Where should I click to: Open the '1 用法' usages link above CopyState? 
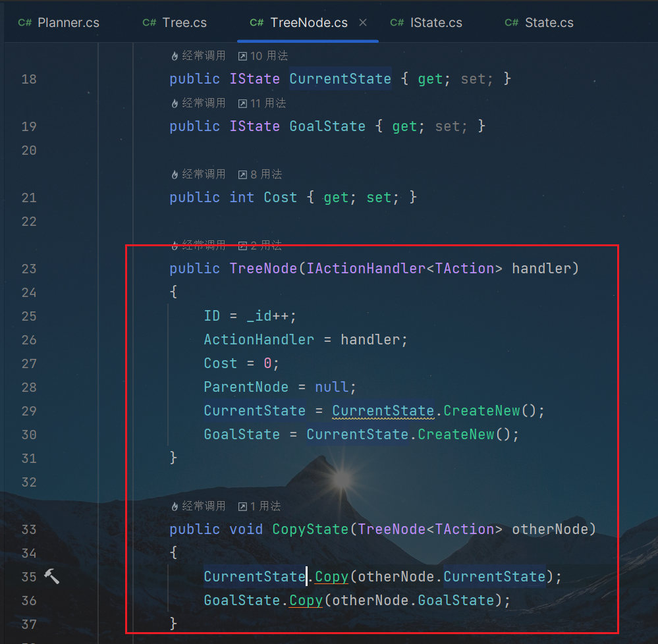260,506
